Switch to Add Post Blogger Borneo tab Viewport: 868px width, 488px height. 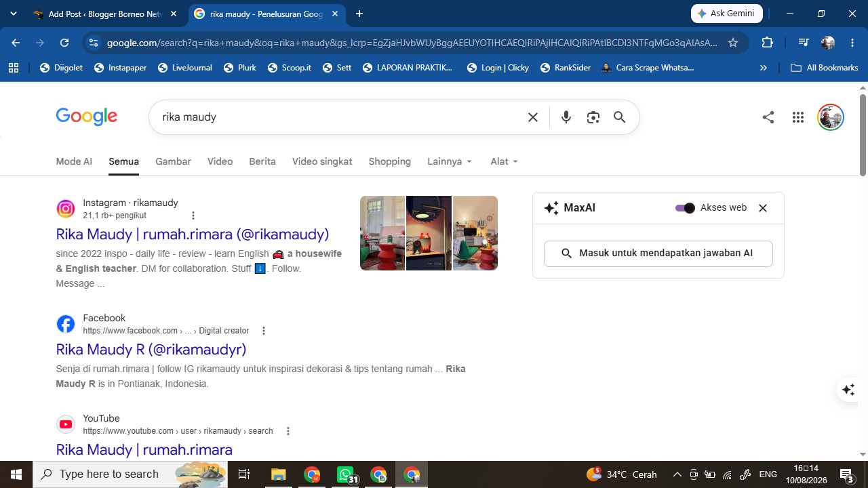point(105,14)
